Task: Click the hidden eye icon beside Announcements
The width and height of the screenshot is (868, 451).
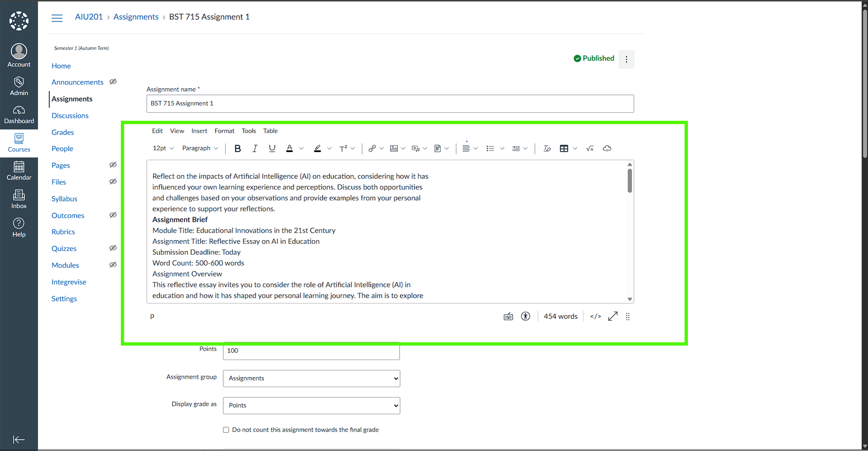Action: 113,82
